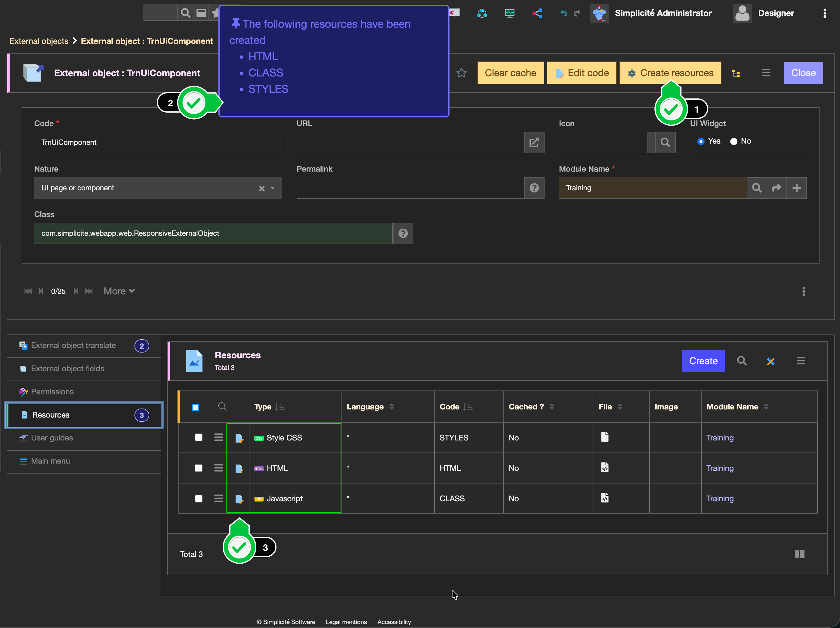840x628 pixels.
Task: Click the Icon field search magnifier
Action: 665,142
